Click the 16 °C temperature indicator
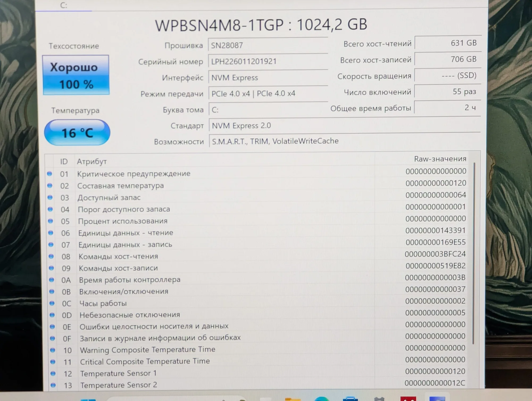 77,132
